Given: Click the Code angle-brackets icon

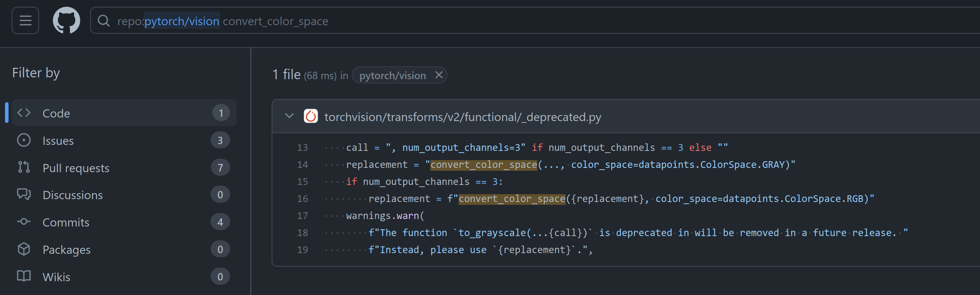Looking at the screenshot, I should [x=24, y=113].
